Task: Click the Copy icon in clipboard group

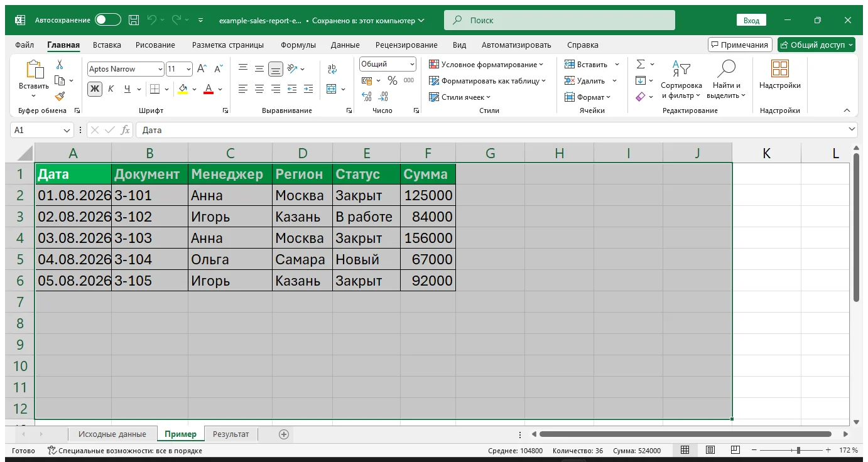Action: point(60,80)
